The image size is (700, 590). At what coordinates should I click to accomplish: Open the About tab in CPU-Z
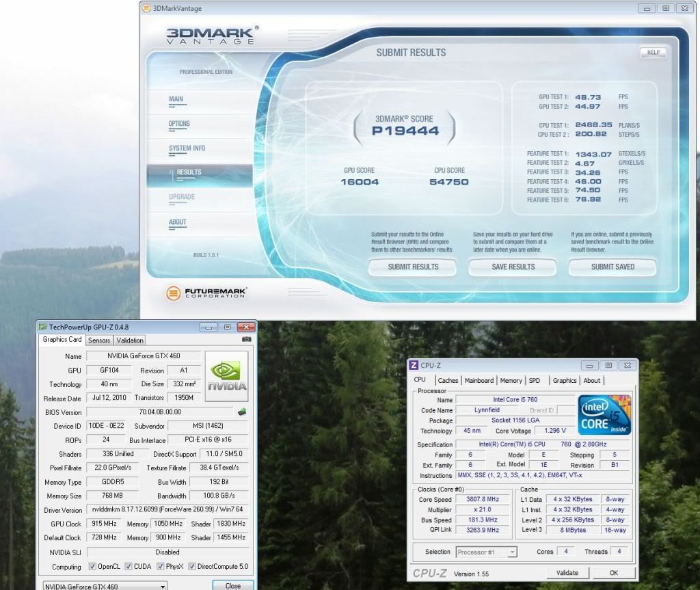[592, 381]
